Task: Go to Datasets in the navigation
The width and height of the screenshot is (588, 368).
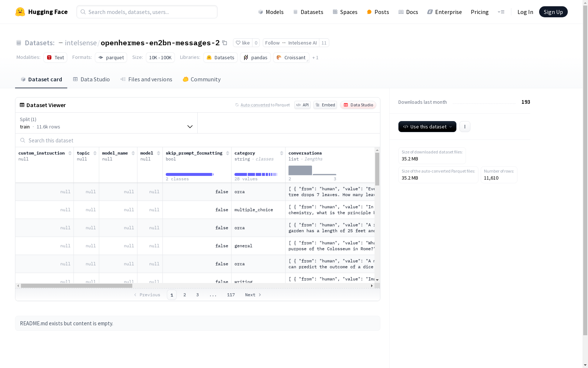Action: (308, 12)
